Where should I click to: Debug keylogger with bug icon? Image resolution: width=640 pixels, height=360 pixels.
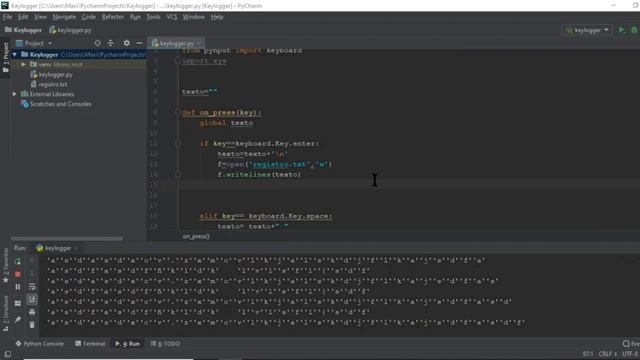point(634,30)
